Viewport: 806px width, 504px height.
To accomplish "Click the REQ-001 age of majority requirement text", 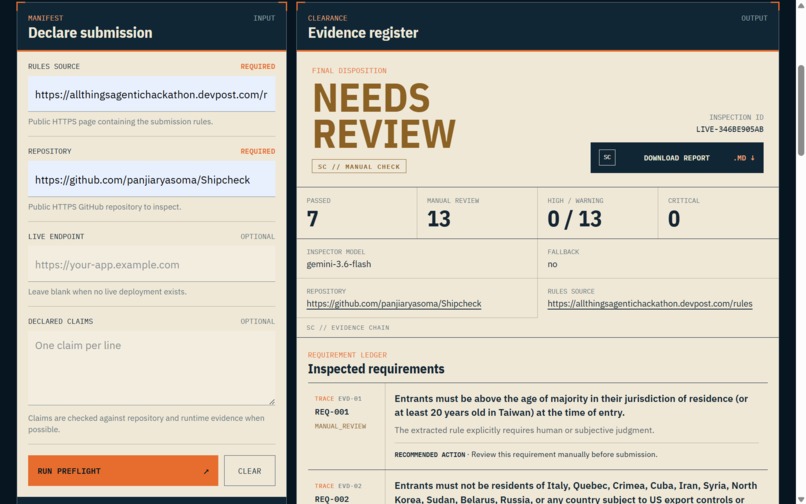I will point(571,405).
